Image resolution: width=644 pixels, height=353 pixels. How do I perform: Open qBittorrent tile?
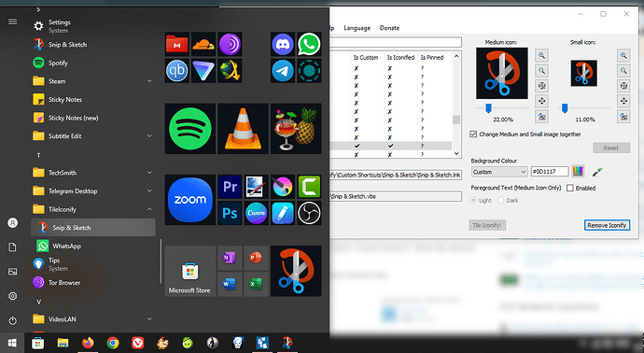177,71
